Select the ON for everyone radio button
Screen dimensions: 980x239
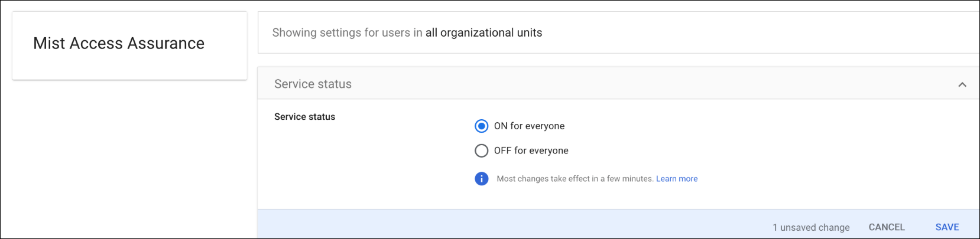[x=482, y=126]
